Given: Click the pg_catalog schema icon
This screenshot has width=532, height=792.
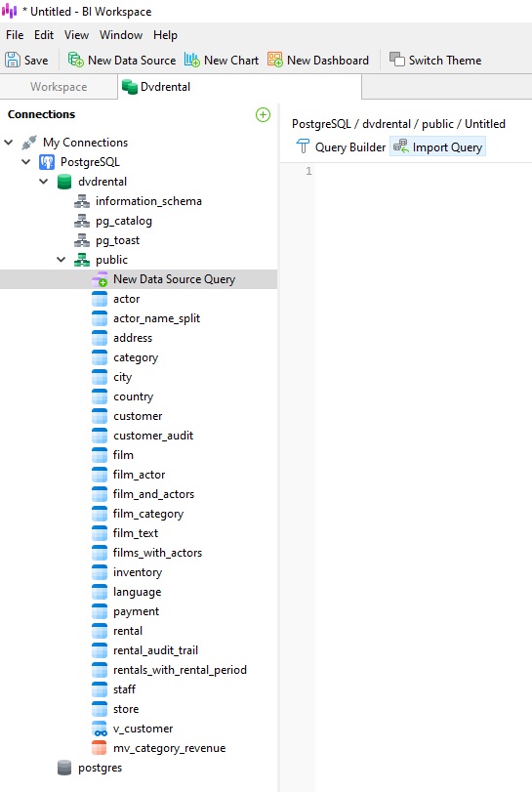Looking at the screenshot, I should tap(82, 222).
